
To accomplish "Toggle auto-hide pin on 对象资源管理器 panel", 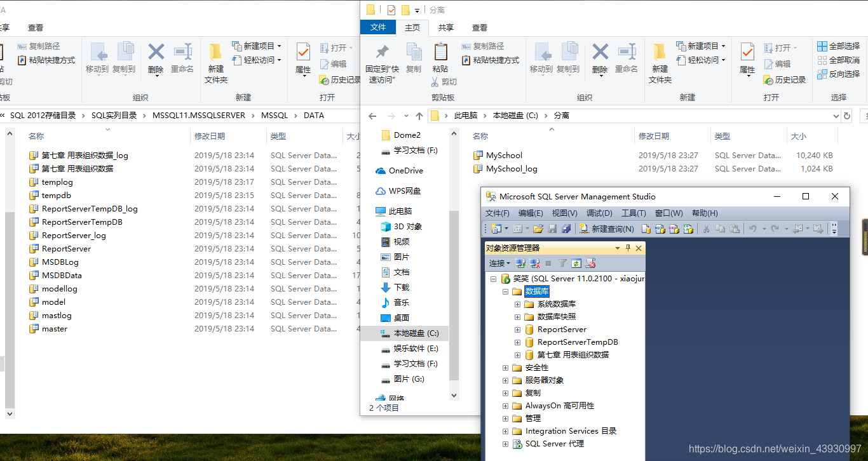I will pos(628,248).
